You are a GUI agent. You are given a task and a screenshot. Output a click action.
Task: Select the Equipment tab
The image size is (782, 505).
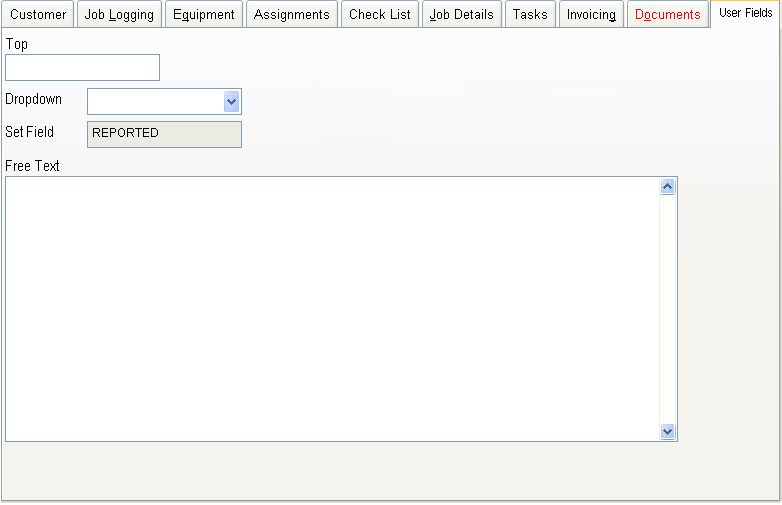(204, 15)
